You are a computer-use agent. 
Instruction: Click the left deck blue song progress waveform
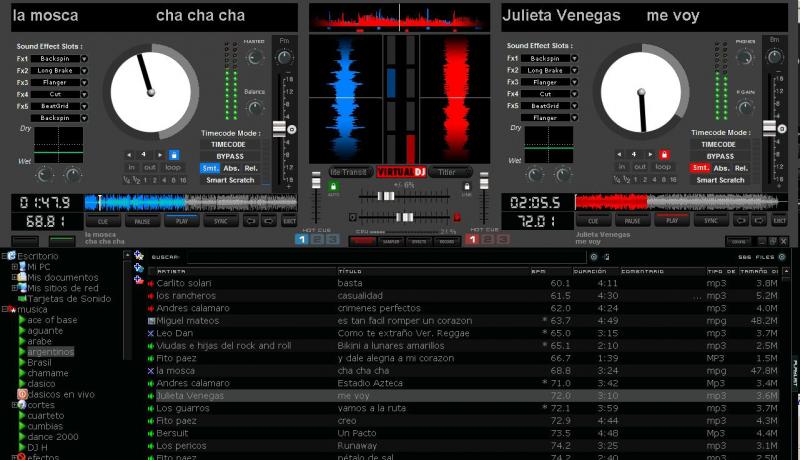pyautogui.click(x=191, y=202)
